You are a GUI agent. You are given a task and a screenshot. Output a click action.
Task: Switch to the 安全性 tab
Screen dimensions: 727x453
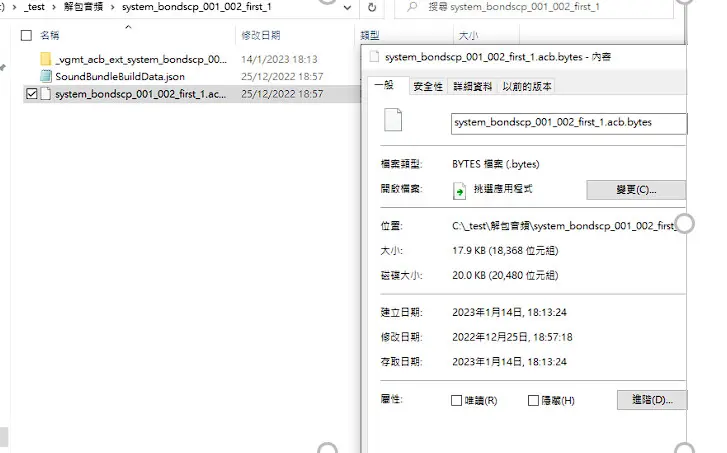pyautogui.click(x=428, y=86)
